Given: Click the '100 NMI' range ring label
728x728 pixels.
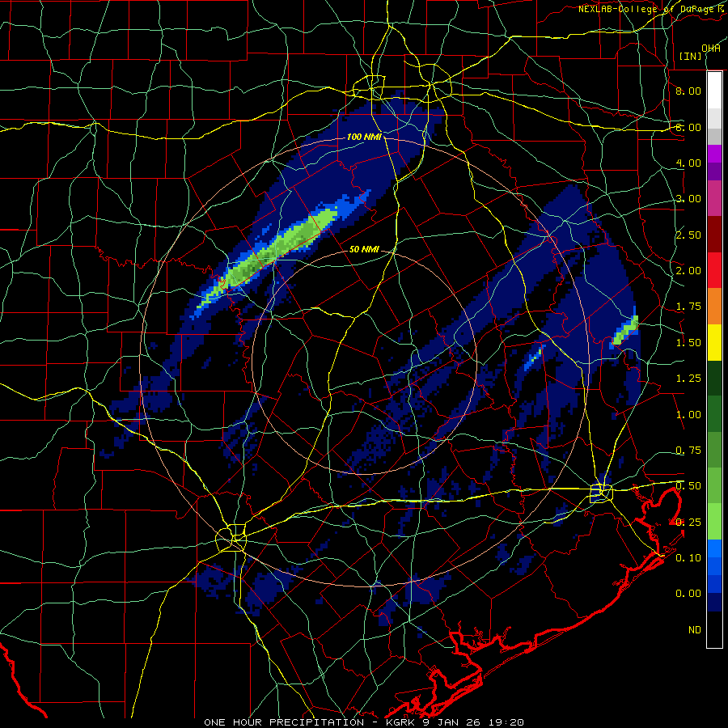Looking at the screenshot, I should coord(364,137).
